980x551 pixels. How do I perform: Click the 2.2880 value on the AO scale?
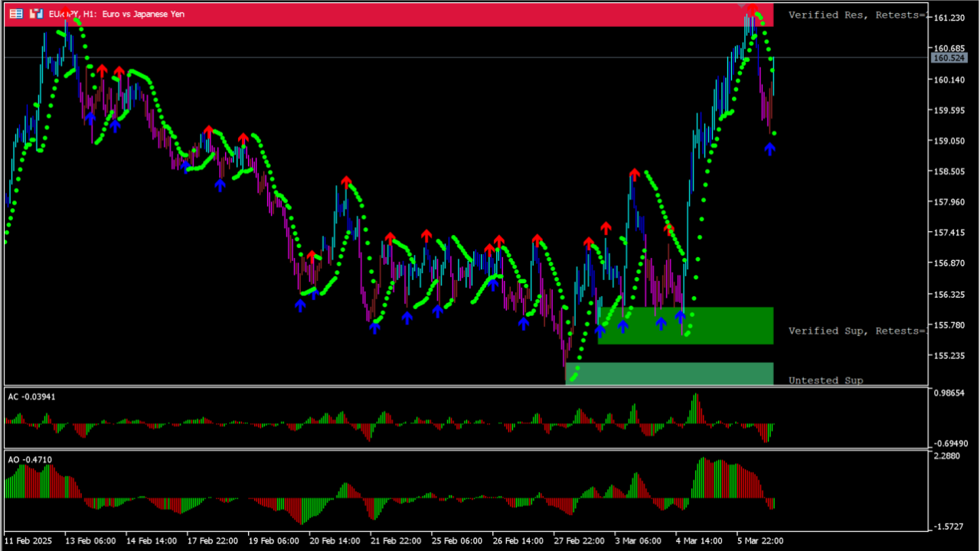click(947, 456)
